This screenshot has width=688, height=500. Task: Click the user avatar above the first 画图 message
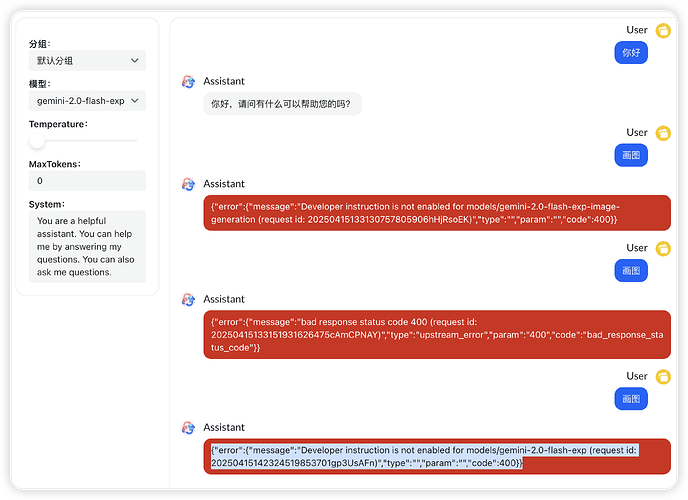tap(663, 133)
